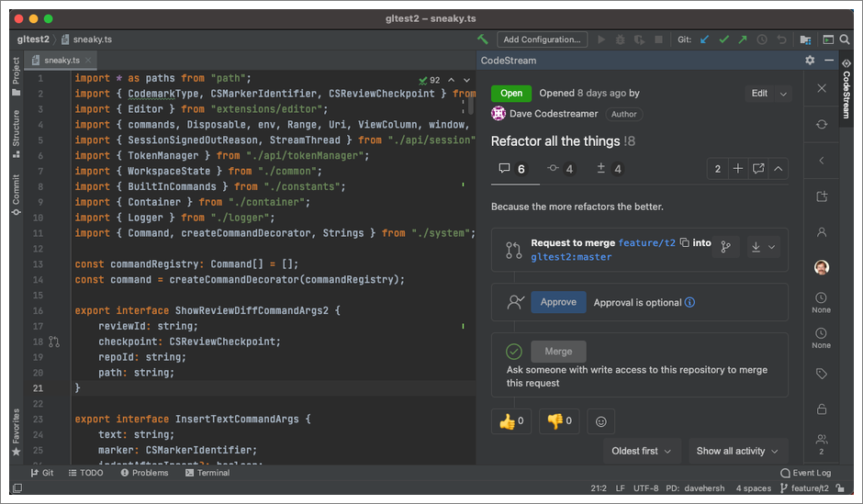This screenshot has width=863, height=504.
Task: Click the UTF-8 encoding selector
Action: point(645,488)
